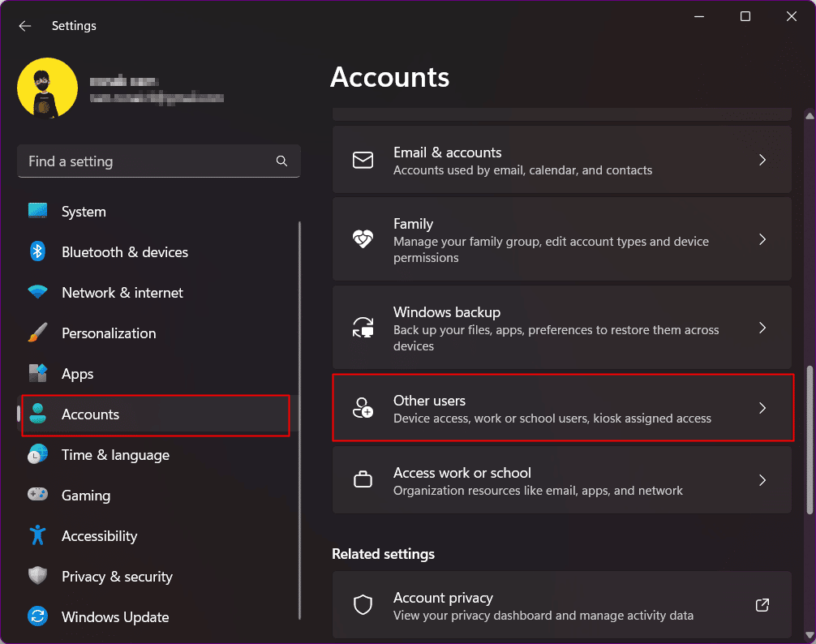The width and height of the screenshot is (816, 644).
Task: Open the Family title
Action: [x=413, y=224]
